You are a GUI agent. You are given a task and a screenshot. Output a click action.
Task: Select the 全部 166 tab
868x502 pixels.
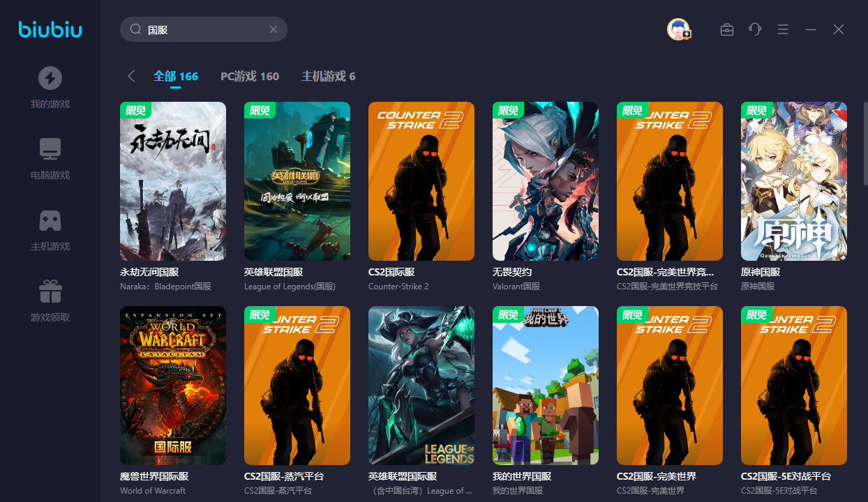click(x=176, y=76)
